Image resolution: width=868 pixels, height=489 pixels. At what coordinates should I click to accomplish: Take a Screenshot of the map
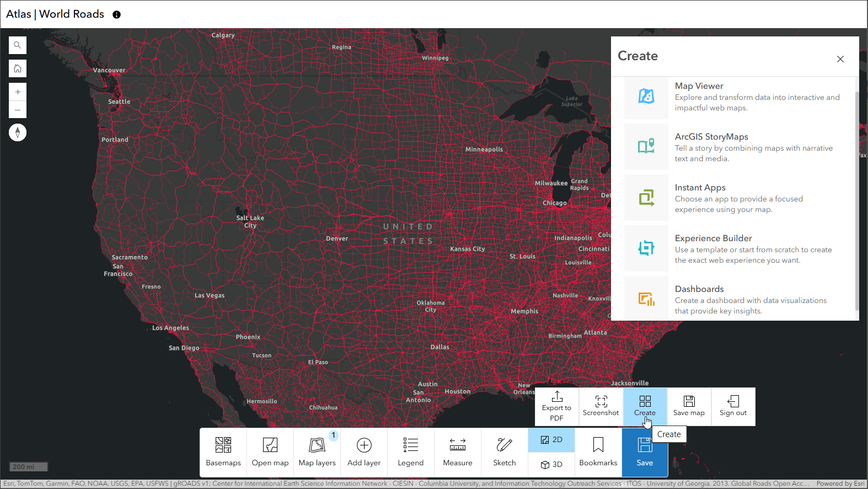click(x=601, y=407)
